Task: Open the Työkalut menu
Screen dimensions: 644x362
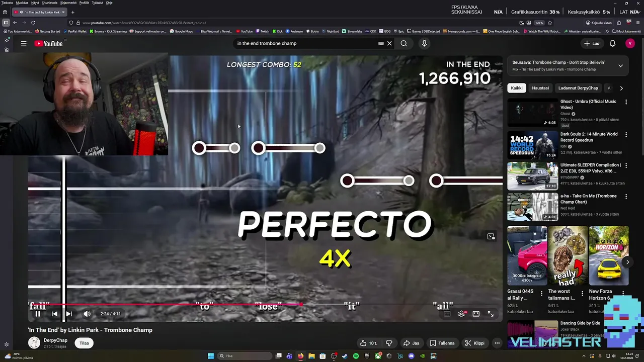Action: tap(97, 3)
